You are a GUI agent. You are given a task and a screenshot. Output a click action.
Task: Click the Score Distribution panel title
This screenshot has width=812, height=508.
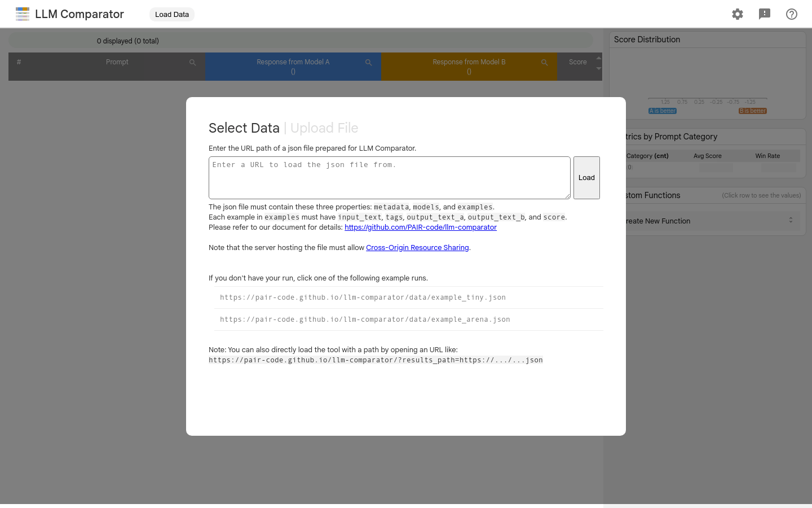647,40
